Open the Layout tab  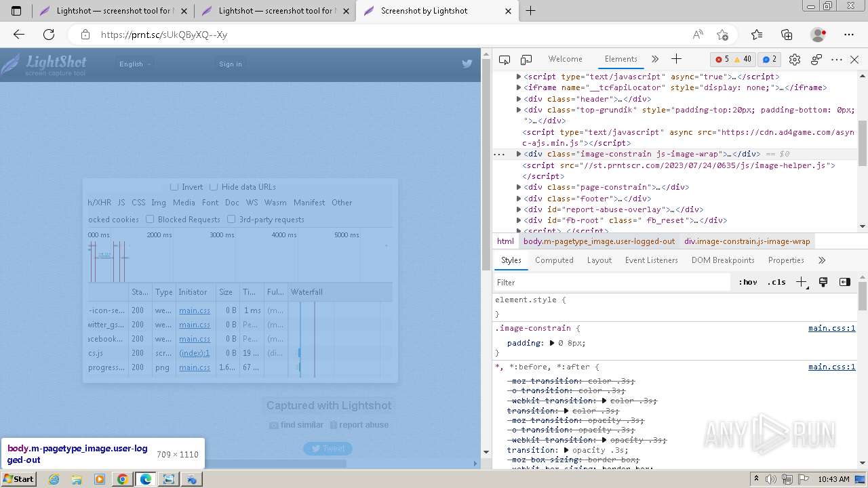coord(599,260)
